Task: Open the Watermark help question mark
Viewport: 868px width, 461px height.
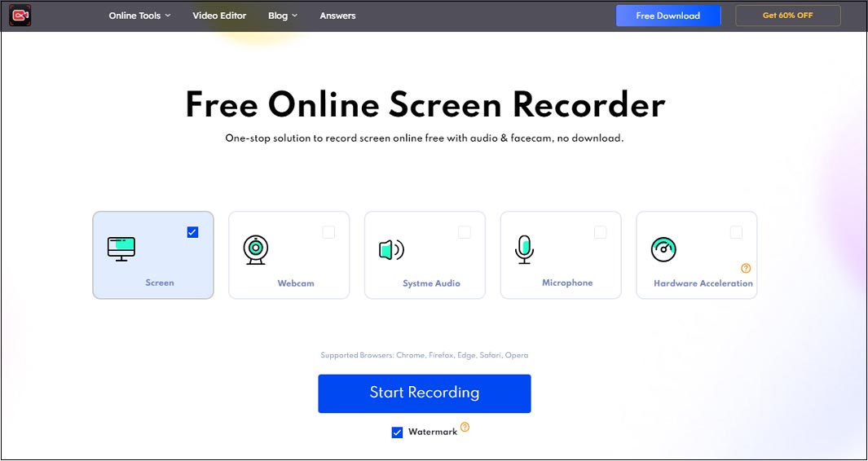Action: coord(465,427)
